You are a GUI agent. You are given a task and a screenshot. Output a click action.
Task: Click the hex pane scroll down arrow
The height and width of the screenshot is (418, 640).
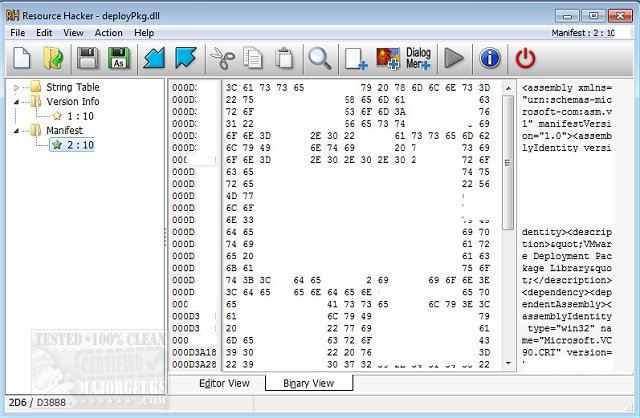(508, 362)
